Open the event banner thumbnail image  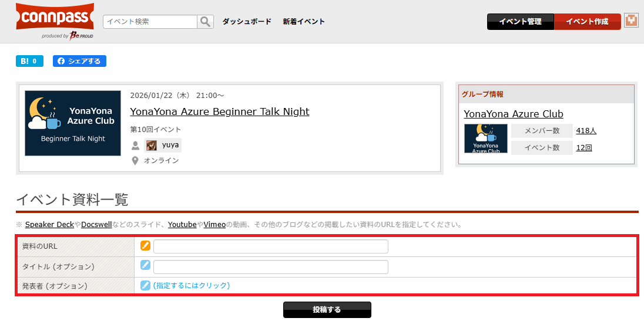tap(73, 123)
